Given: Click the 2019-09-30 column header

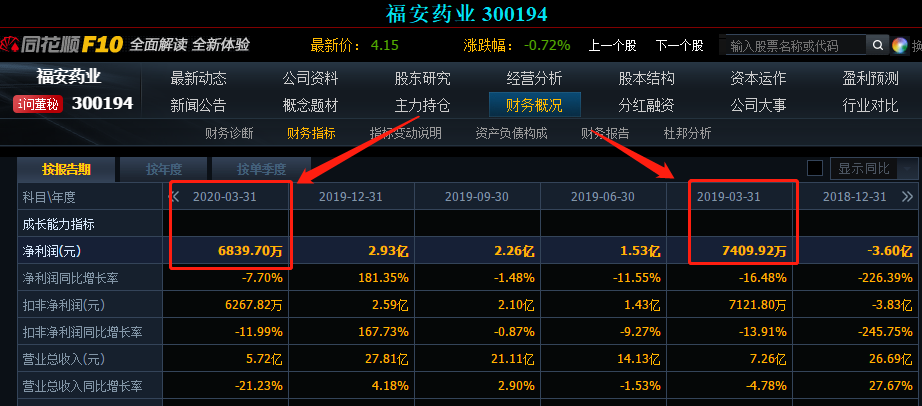Looking at the screenshot, I should (477, 197).
